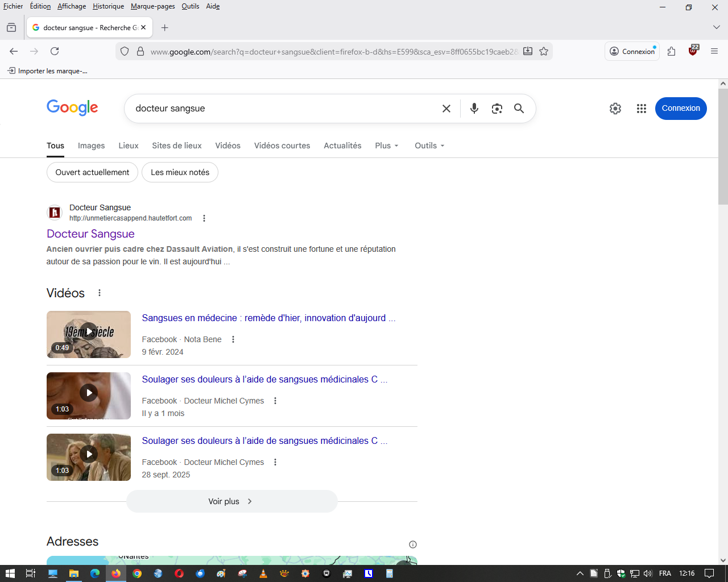This screenshot has width=728, height=582.
Task: Close the docteur sangsue tab
Action: click(x=143, y=27)
